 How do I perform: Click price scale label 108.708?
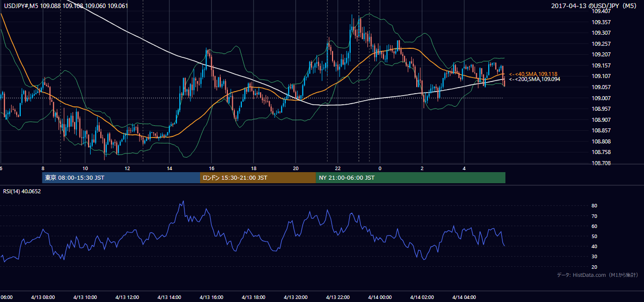point(601,163)
